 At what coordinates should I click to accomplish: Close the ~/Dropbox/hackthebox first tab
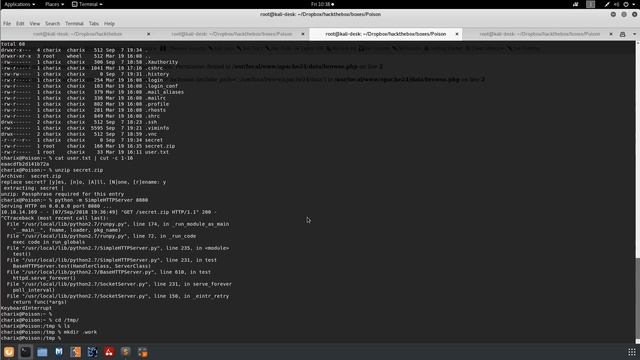click(x=148, y=34)
